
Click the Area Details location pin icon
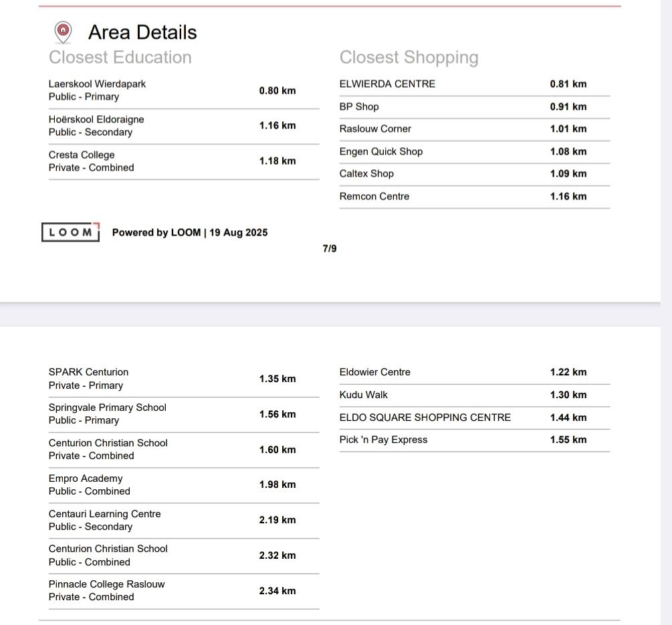tap(63, 32)
